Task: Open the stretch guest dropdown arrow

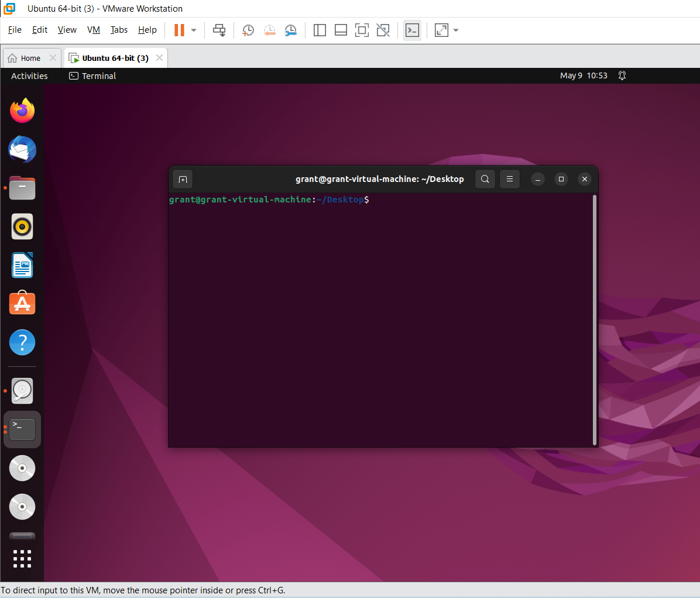Action: pos(455,30)
